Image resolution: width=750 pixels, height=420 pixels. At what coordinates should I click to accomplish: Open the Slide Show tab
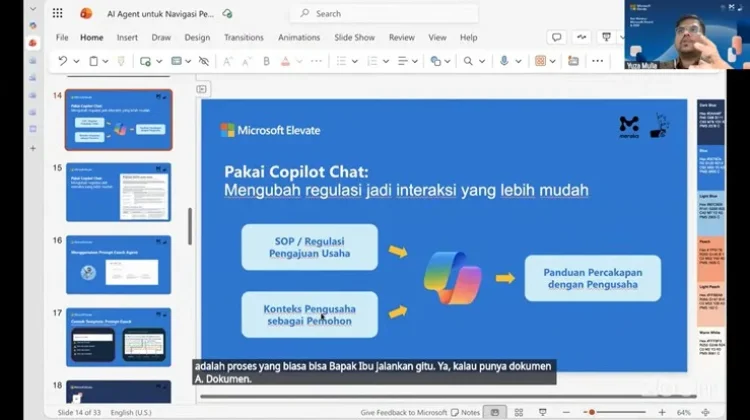(354, 37)
